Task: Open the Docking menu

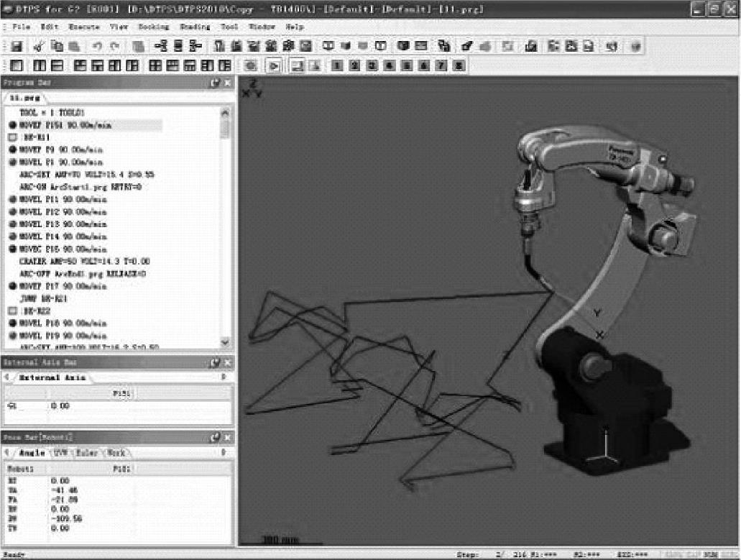Action: 154,27
